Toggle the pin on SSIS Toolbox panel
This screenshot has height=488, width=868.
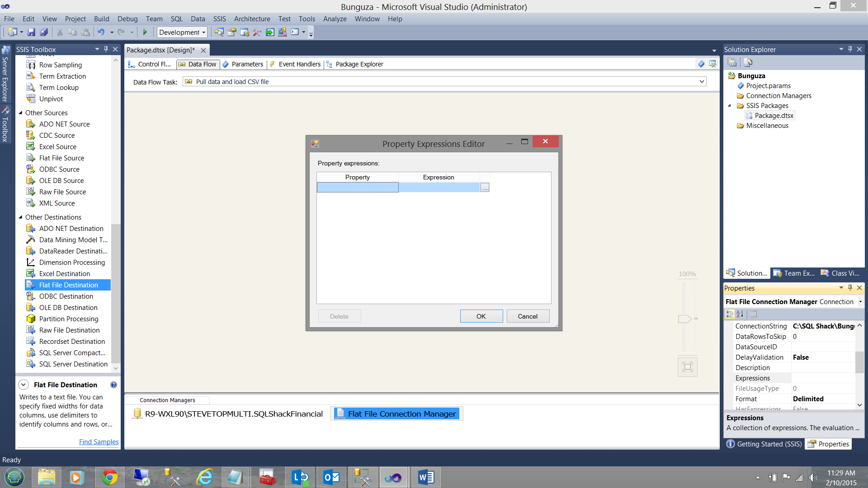(106, 49)
